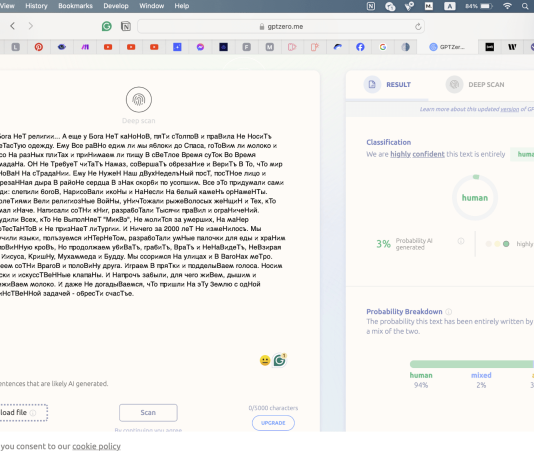Open the Help menu
This screenshot has width=534, height=462.
tap(182, 6)
